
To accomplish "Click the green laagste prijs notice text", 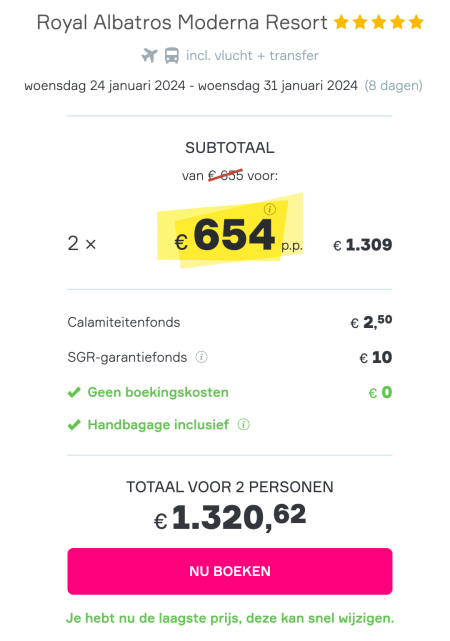I will (x=230, y=619).
